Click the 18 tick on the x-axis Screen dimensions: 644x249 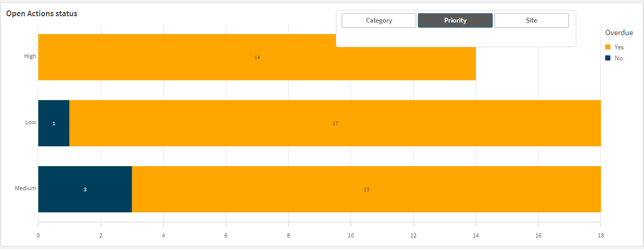pos(600,236)
